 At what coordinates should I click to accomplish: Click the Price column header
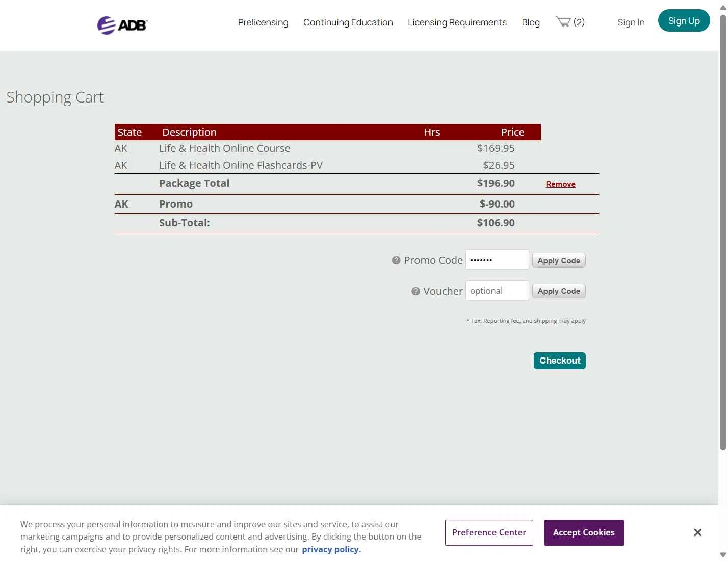(512, 132)
